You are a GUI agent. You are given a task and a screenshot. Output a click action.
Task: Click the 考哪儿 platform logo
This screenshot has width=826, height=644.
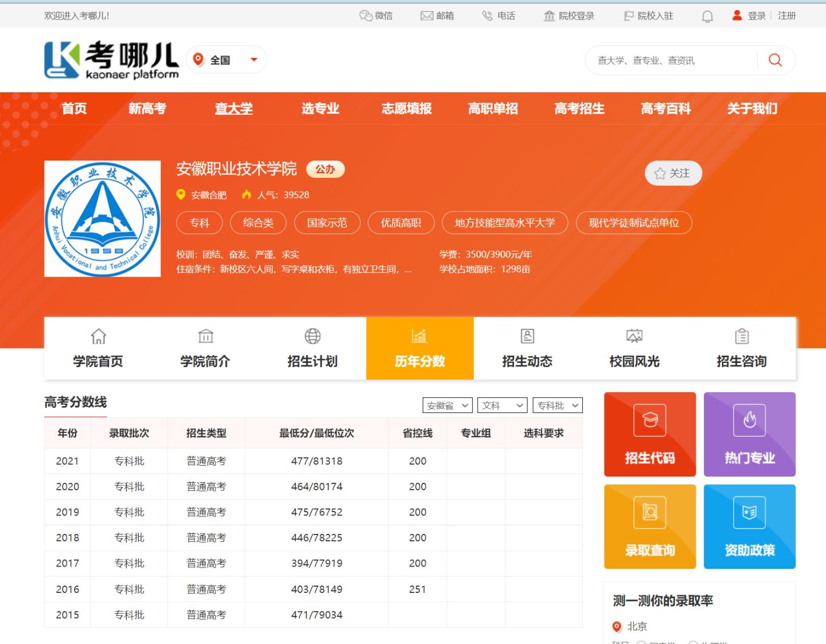[112, 60]
